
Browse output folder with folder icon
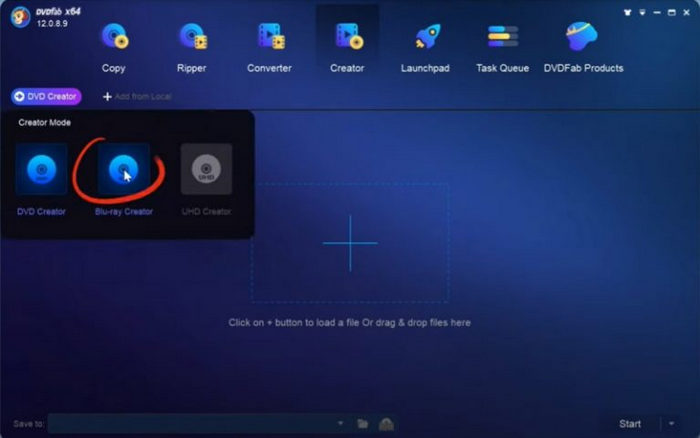[362, 423]
